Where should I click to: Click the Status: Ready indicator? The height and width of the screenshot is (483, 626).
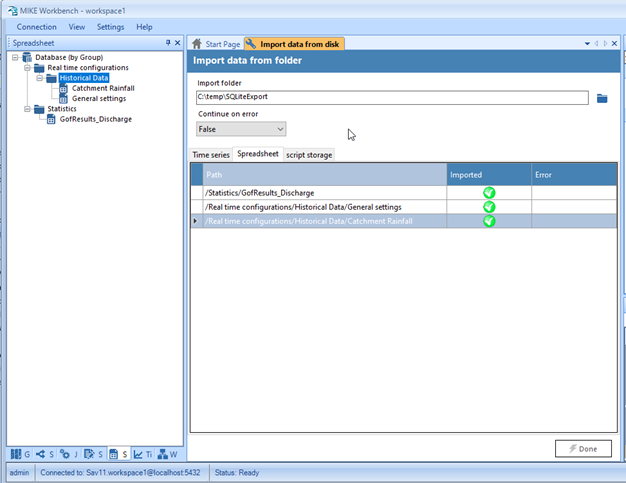(x=237, y=473)
